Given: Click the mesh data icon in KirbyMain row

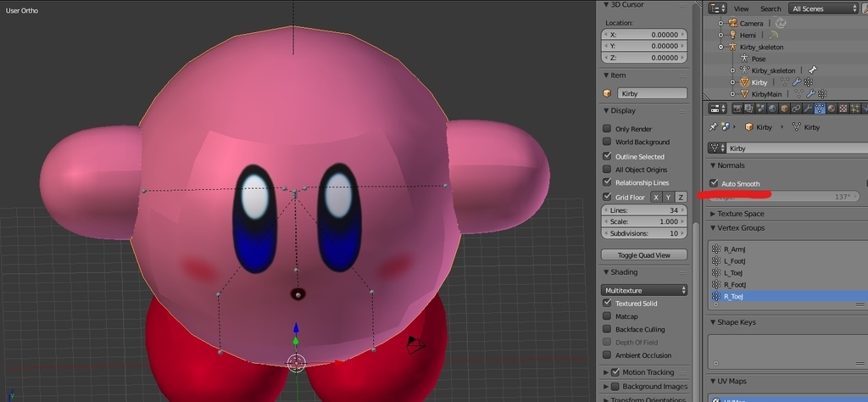Looking at the screenshot, I should (x=798, y=94).
